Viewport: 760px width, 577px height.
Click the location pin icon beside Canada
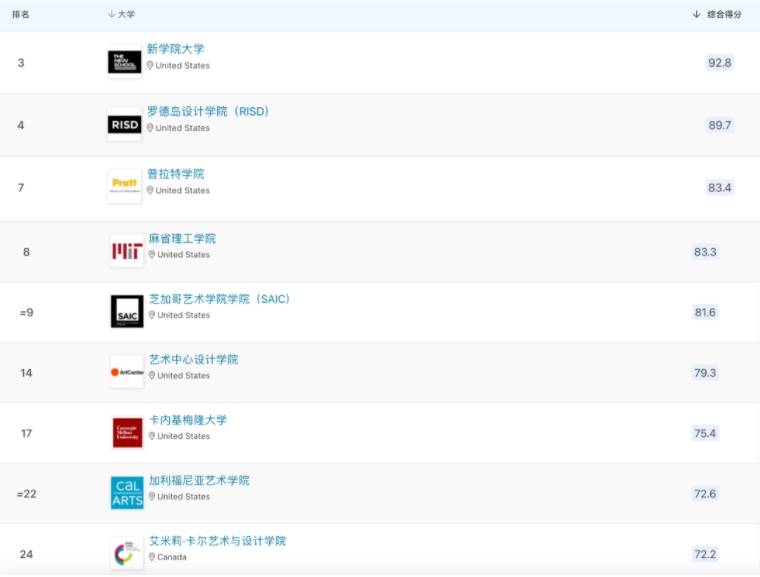pyautogui.click(x=152, y=557)
